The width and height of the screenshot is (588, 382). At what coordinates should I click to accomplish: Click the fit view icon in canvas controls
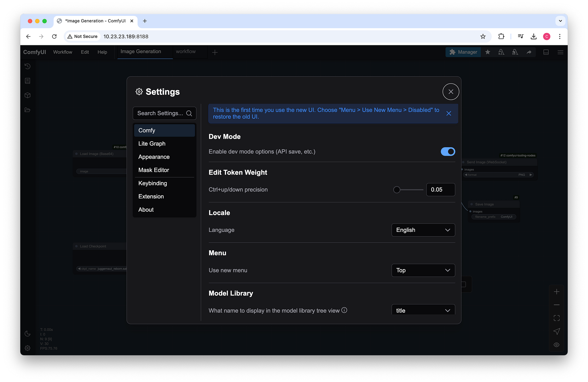point(557,318)
